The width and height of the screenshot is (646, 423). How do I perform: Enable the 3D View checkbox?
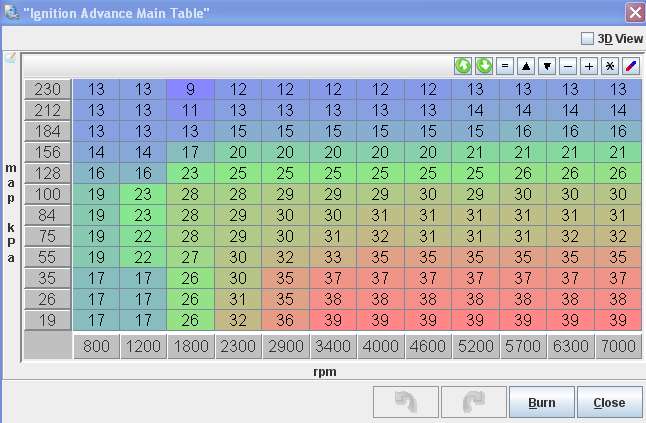pos(587,39)
